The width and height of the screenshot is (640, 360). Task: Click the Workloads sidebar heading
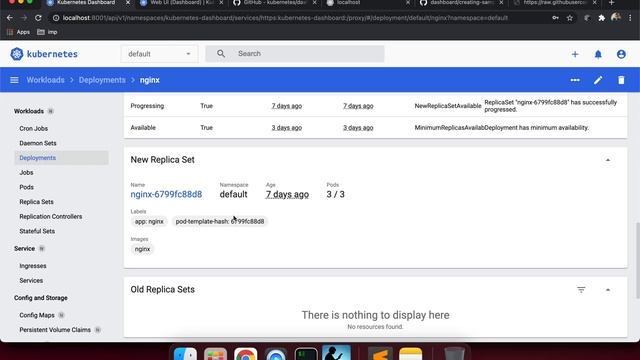coord(29,111)
